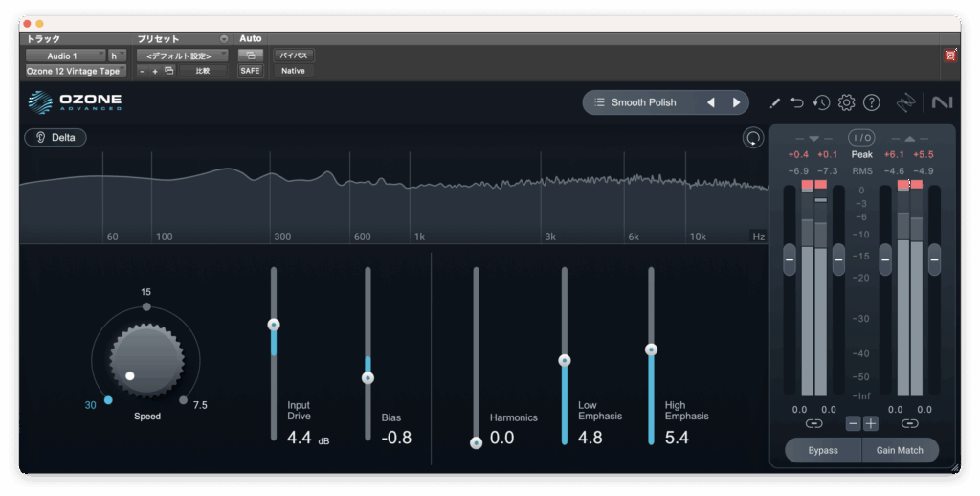980x496 pixels.
Task: Click the SAFE automation button
Action: 250,71
